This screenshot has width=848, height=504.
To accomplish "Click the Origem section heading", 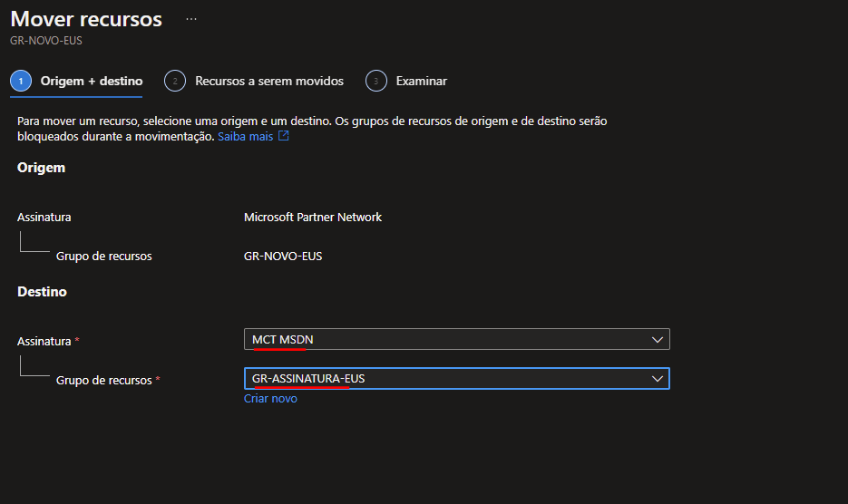I will point(41,168).
